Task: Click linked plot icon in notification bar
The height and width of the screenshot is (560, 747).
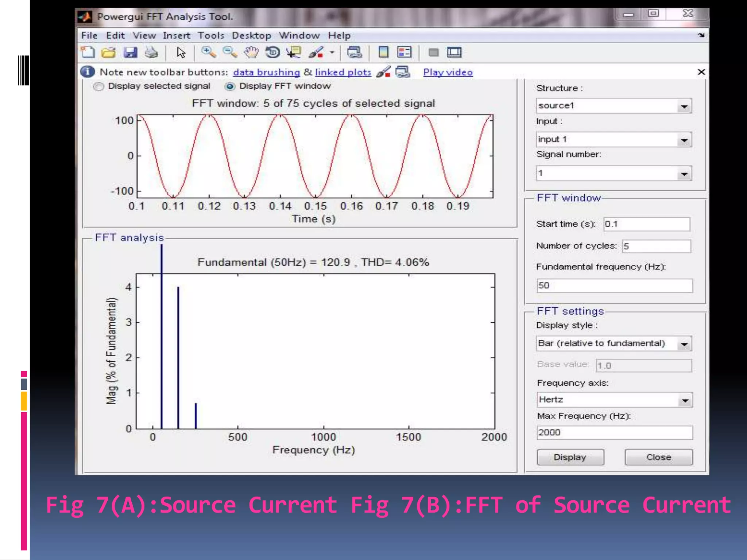Action: point(403,72)
